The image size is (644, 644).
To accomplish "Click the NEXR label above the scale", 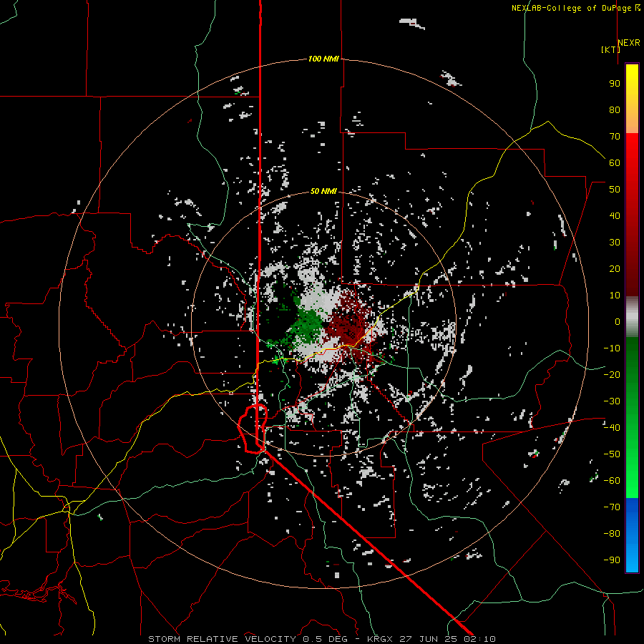I will [629, 43].
